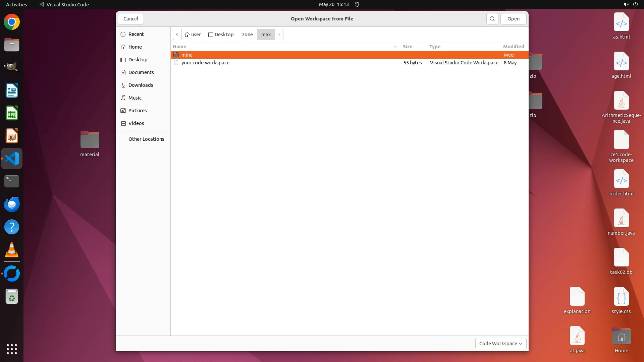Cancel the open workspace dialog
Viewport: 644px width, 362px height.
pyautogui.click(x=130, y=19)
